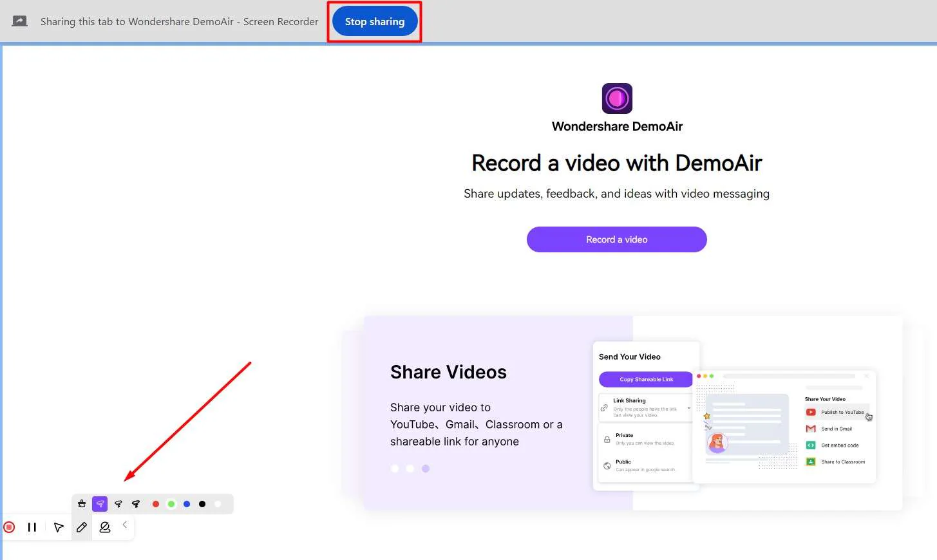
Task: Click the Record a video button
Action: [617, 239]
